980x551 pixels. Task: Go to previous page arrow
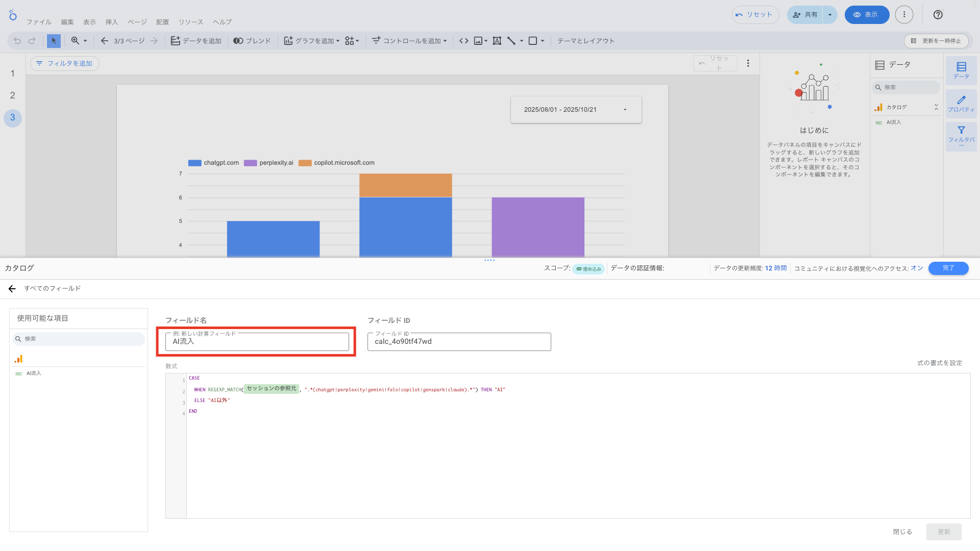(105, 41)
